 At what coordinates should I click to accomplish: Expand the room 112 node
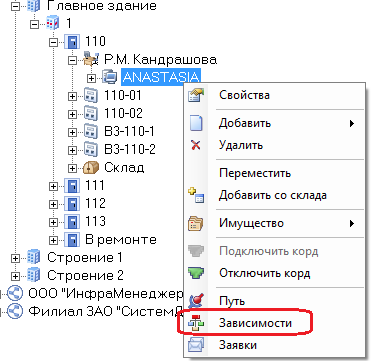pos(53,204)
